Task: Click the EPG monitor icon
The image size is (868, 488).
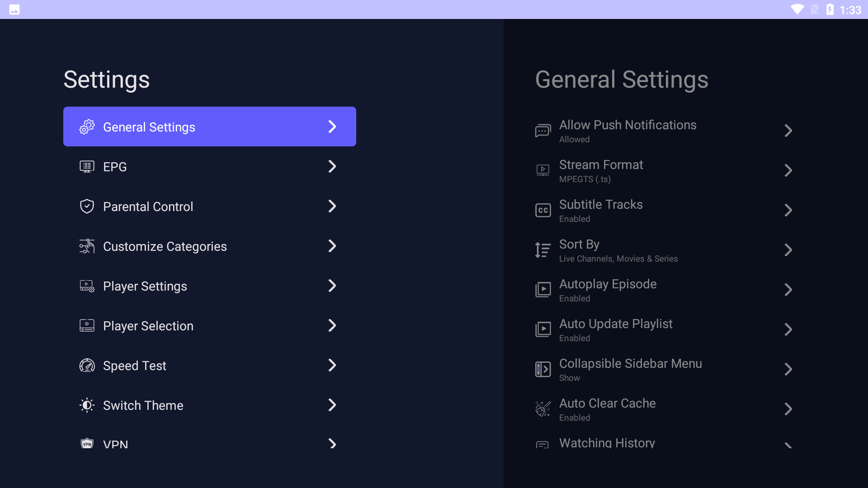Action: tap(87, 167)
